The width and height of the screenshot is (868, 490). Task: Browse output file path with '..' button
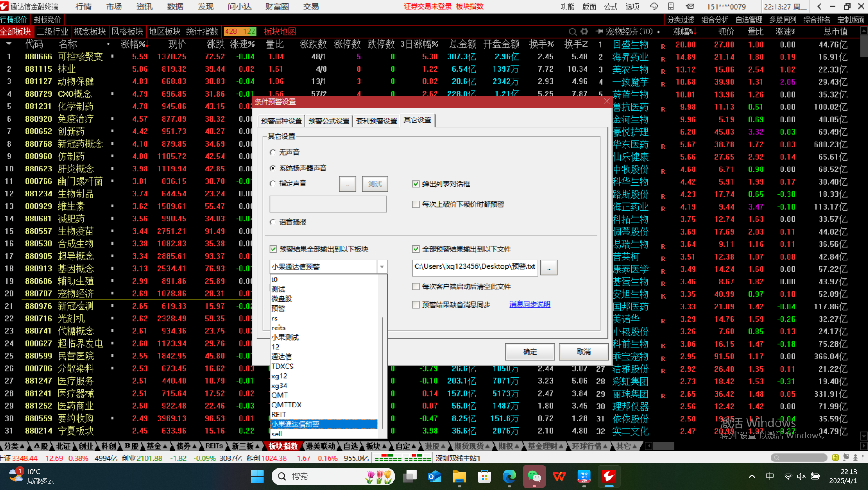point(548,268)
